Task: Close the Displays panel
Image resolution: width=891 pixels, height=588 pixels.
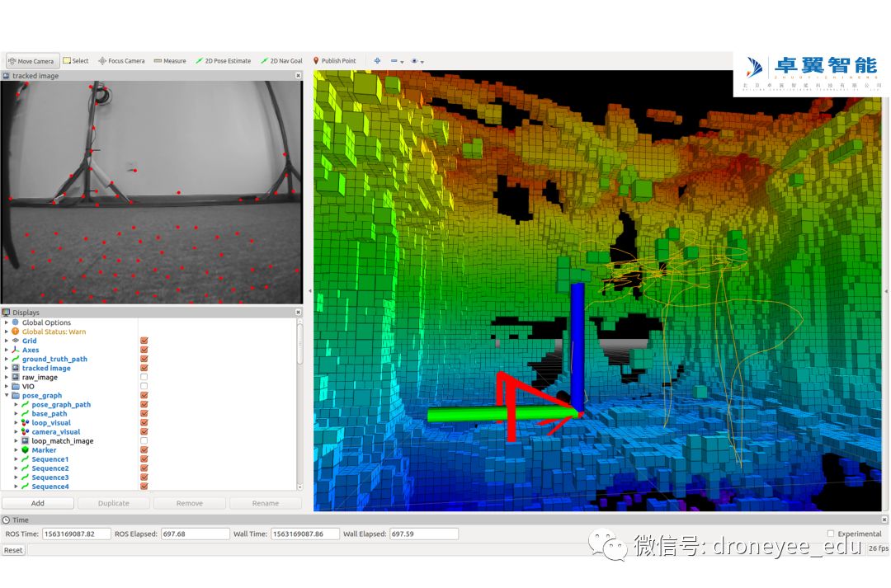Action: [299, 313]
